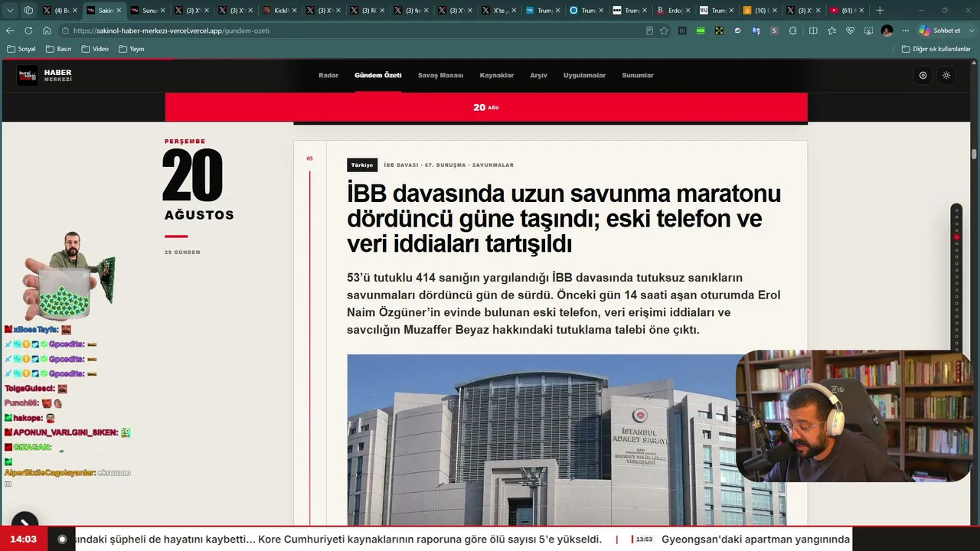
Task: Open the Basın bookmarks folder
Action: tap(59, 49)
